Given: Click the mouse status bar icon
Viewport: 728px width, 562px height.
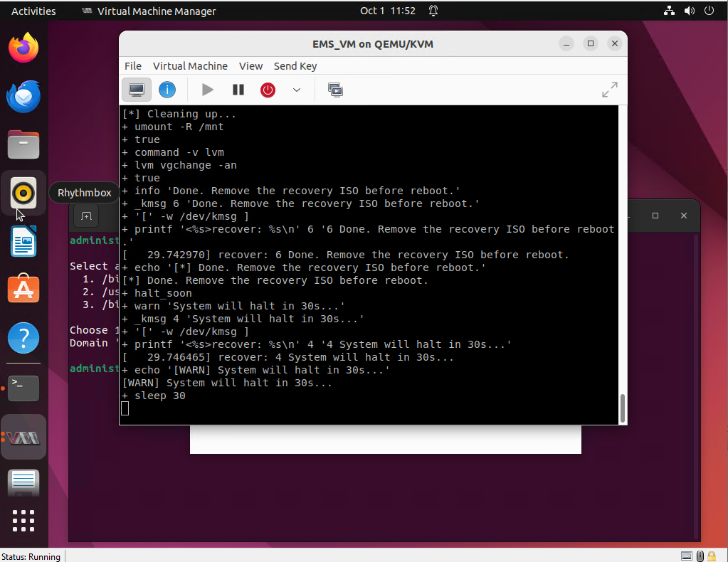Looking at the screenshot, I should point(700,556).
